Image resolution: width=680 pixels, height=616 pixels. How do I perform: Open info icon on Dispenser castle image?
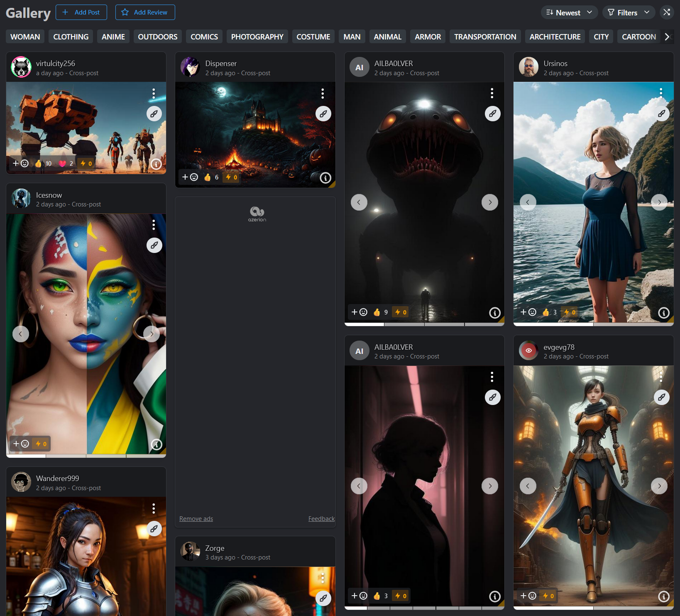[325, 178]
